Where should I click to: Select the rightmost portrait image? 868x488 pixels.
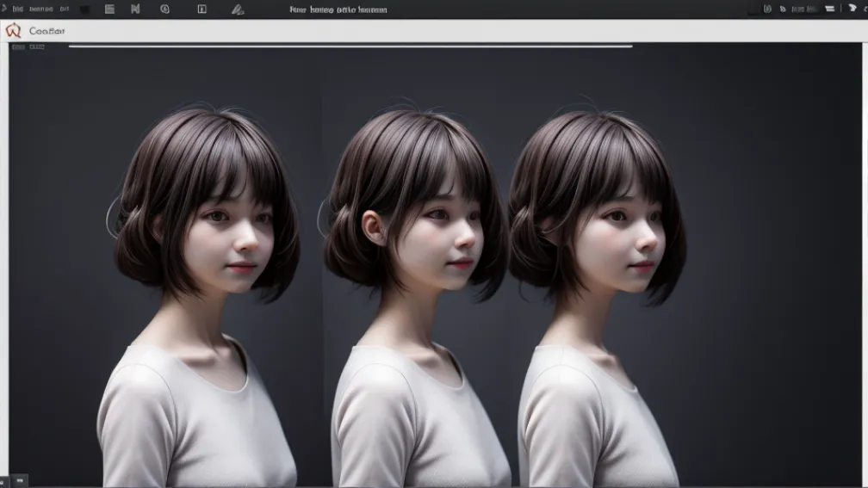pyautogui.click(x=598, y=293)
